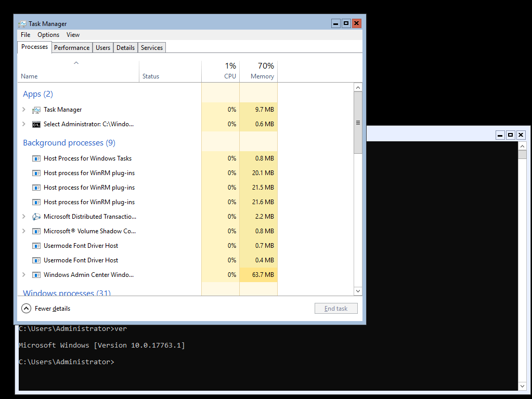Expand the Microsoft Distributed Transaction Coordinator entry

tap(24, 217)
